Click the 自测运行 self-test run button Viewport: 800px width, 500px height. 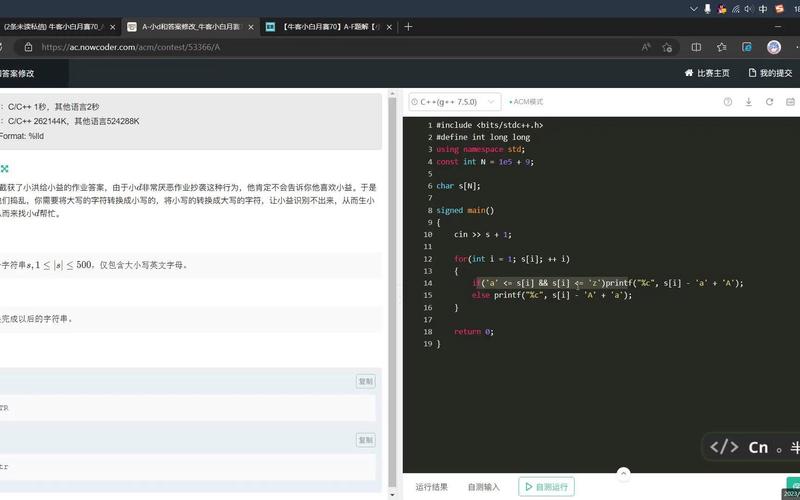pos(546,487)
